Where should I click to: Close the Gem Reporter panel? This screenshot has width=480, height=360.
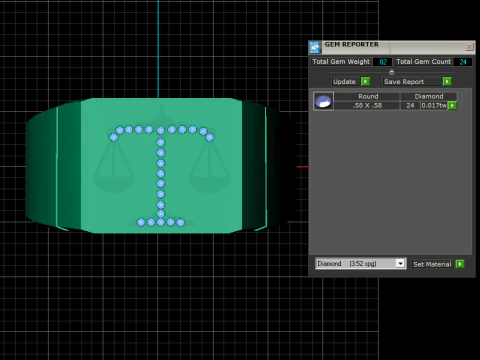(469, 47)
